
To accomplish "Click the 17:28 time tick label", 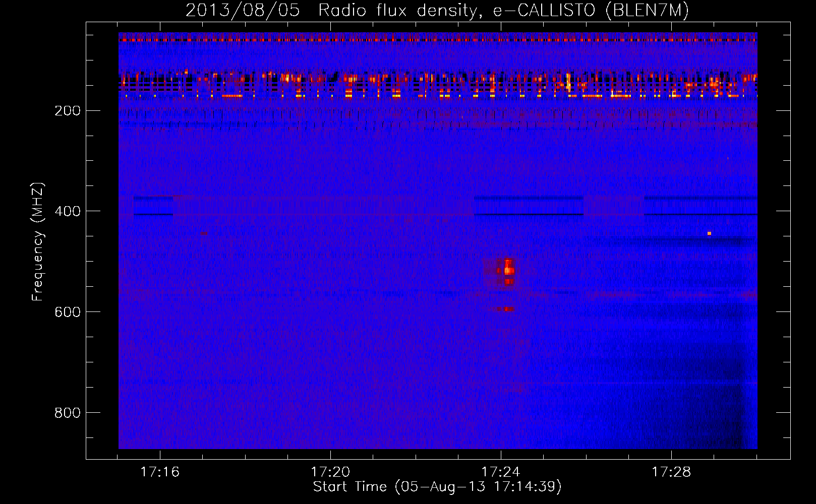I will (x=671, y=472).
